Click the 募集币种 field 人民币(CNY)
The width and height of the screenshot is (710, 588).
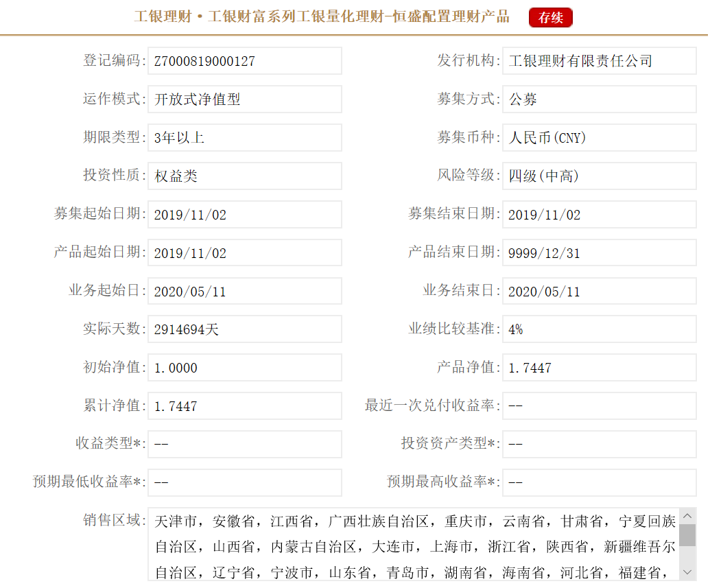click(x=599, y=138)
